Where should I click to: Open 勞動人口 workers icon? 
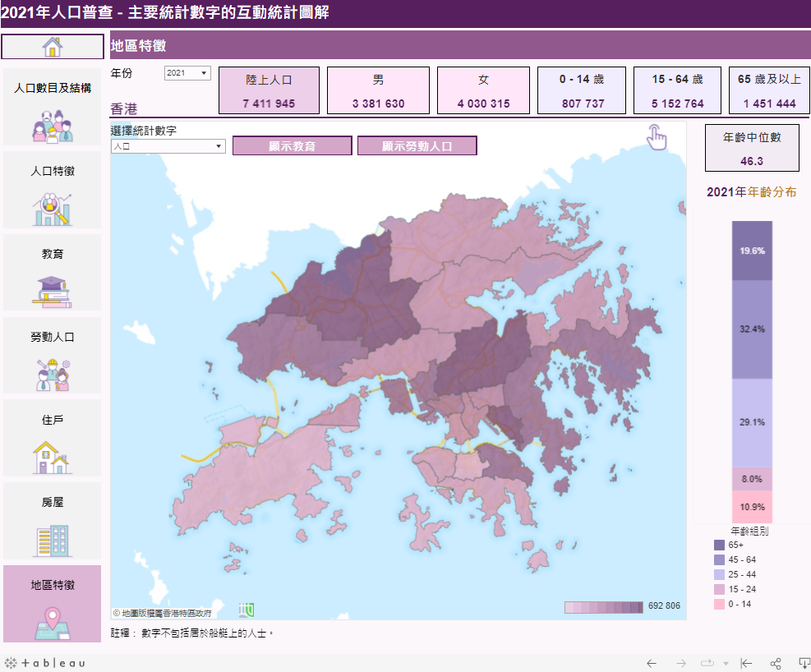[53, 375]
